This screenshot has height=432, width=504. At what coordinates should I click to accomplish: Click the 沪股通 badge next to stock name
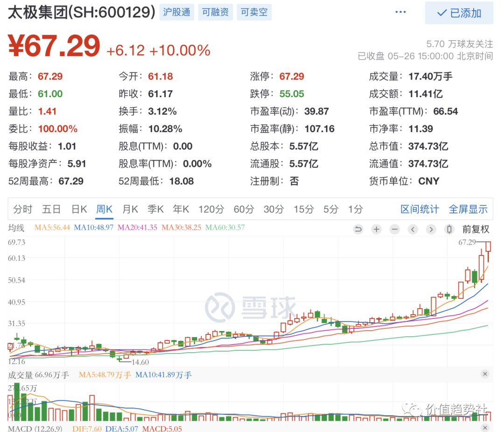coord(177,12)
